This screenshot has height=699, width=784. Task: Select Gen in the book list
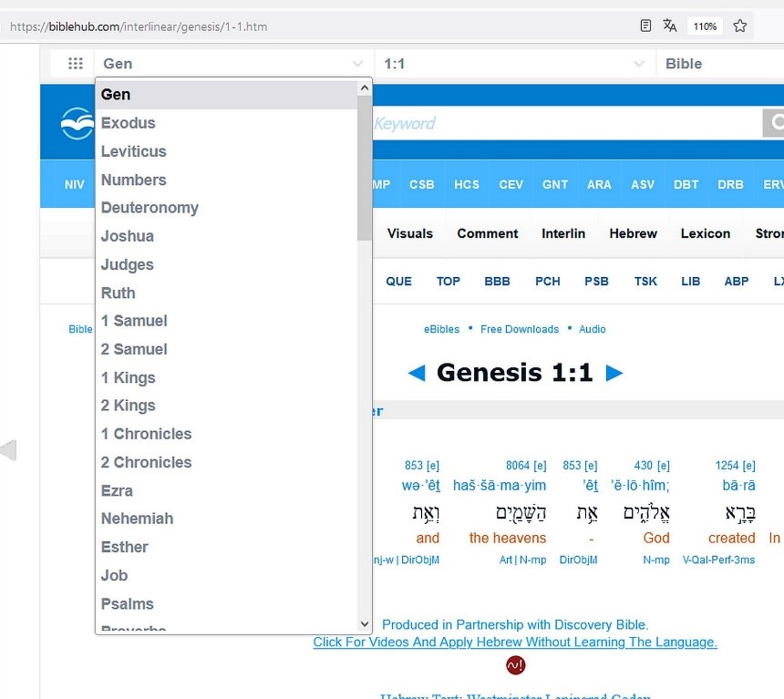click(226, 95)
